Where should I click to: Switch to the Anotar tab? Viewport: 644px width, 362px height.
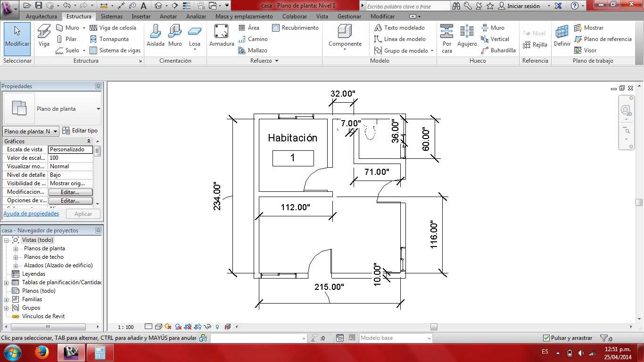pyautogui.click(x=168, y=16)
